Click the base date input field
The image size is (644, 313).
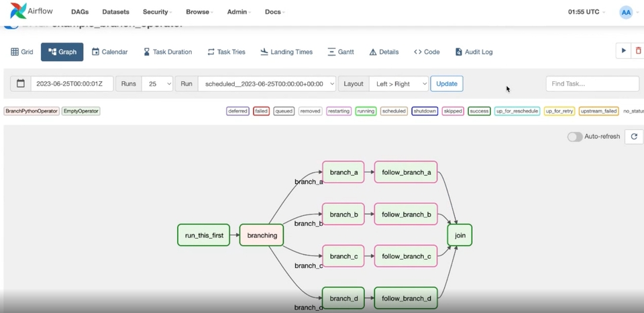tap(72, 84)
